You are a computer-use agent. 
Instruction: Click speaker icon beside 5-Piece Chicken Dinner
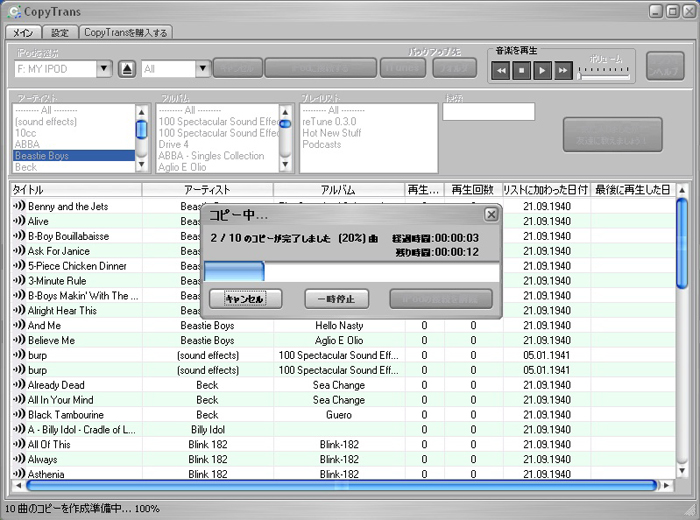point(19,265)
